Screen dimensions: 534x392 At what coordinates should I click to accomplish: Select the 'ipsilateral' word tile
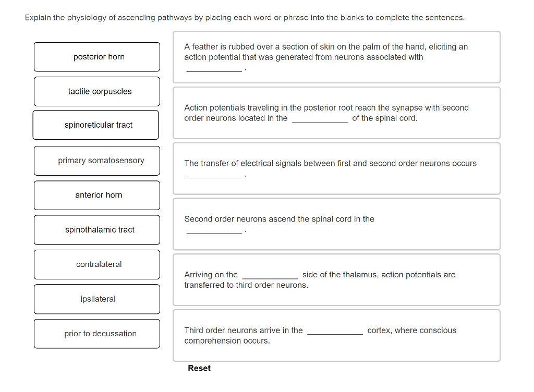(97, 299)
